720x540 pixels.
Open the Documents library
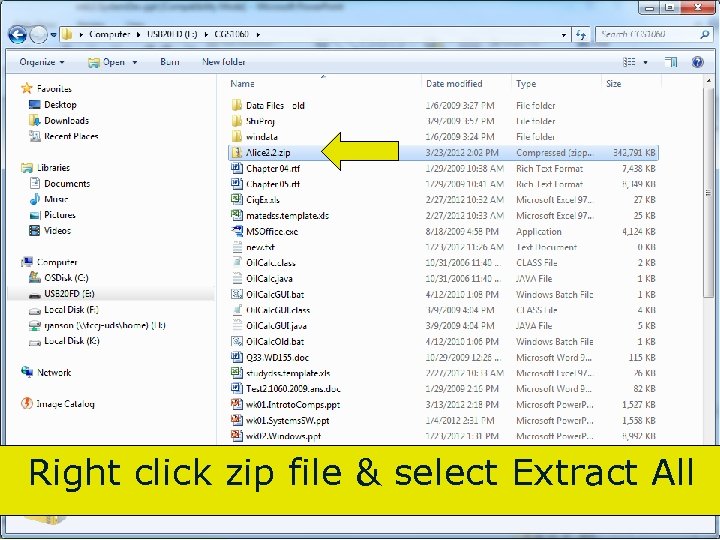coord(67,184)
